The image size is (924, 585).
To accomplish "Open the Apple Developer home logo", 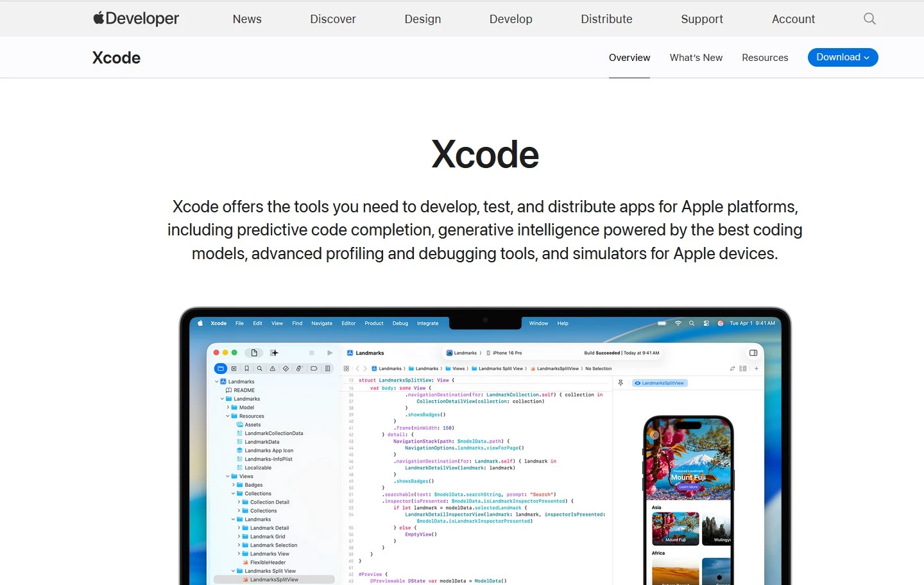I will click(136, 19).
